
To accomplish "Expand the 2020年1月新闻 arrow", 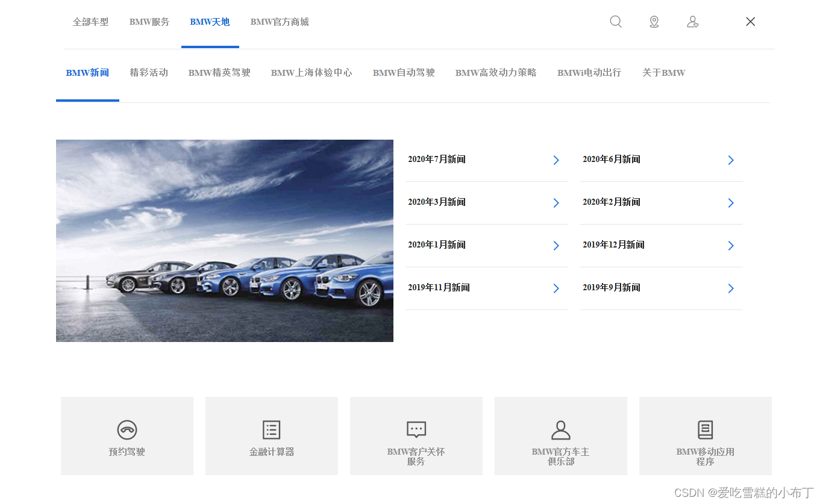I will (x=556, y=246).
